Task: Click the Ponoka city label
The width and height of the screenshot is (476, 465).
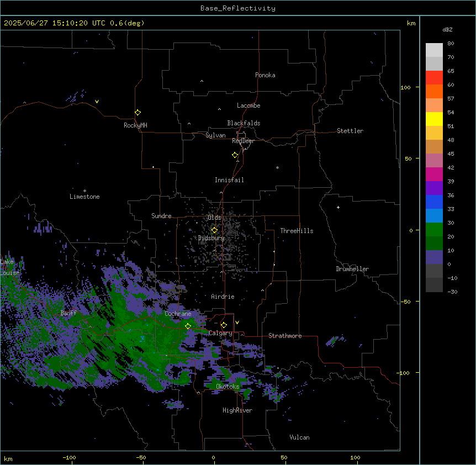Action: [265, 75]
